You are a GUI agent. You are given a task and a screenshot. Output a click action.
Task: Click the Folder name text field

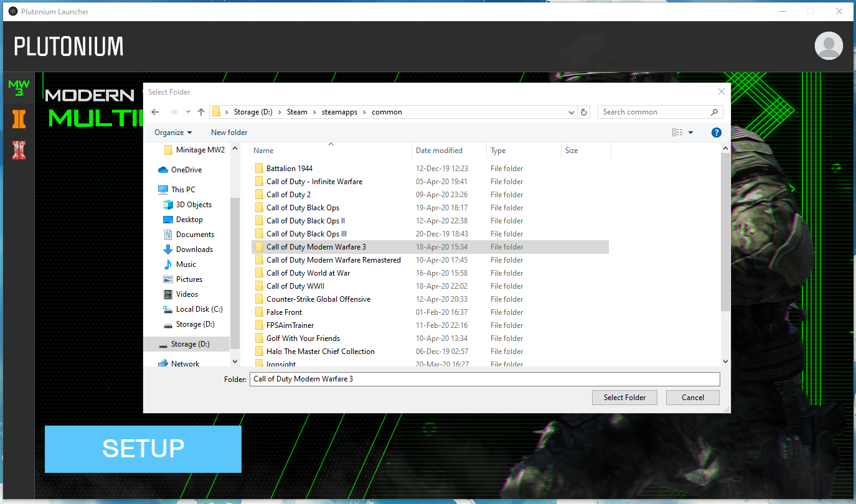click(x=484, y=379)
